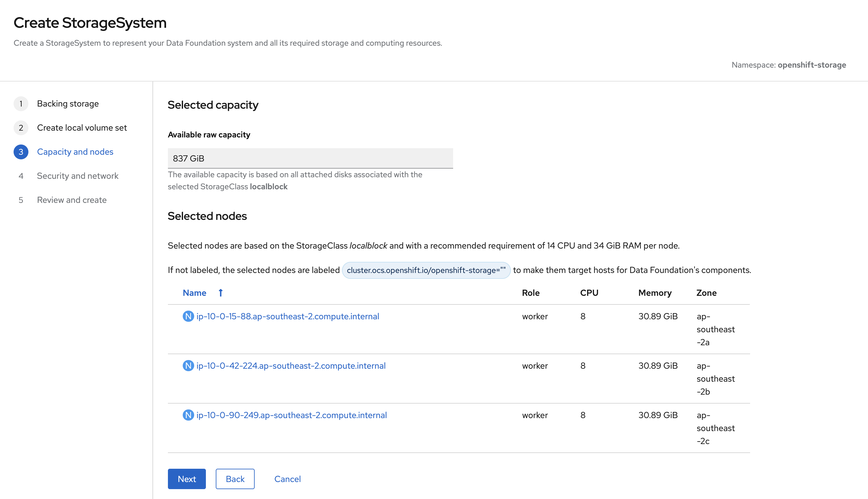Select Capacity and nodes step

point(75,152)
